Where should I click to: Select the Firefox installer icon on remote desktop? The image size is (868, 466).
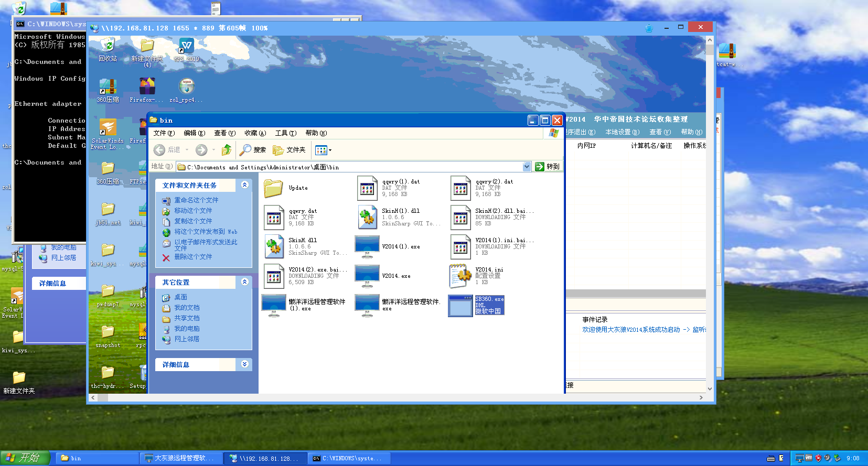point(147,90)
